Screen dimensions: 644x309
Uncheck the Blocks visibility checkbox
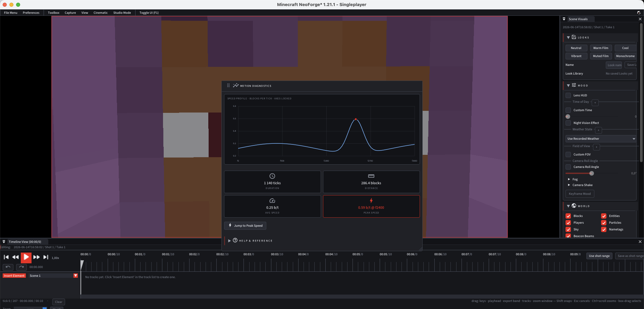pos(568,216)
